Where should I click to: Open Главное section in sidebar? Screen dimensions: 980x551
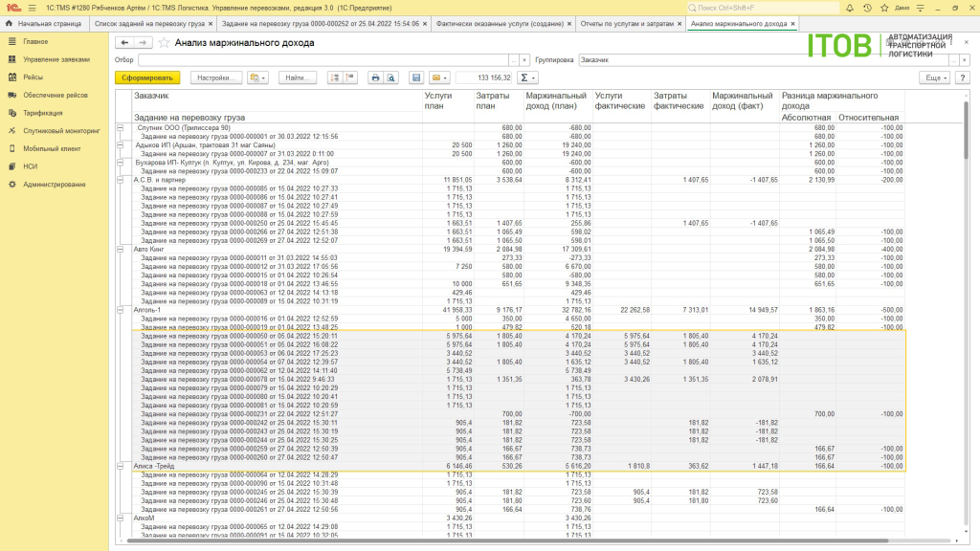click(x=35, y=41)
